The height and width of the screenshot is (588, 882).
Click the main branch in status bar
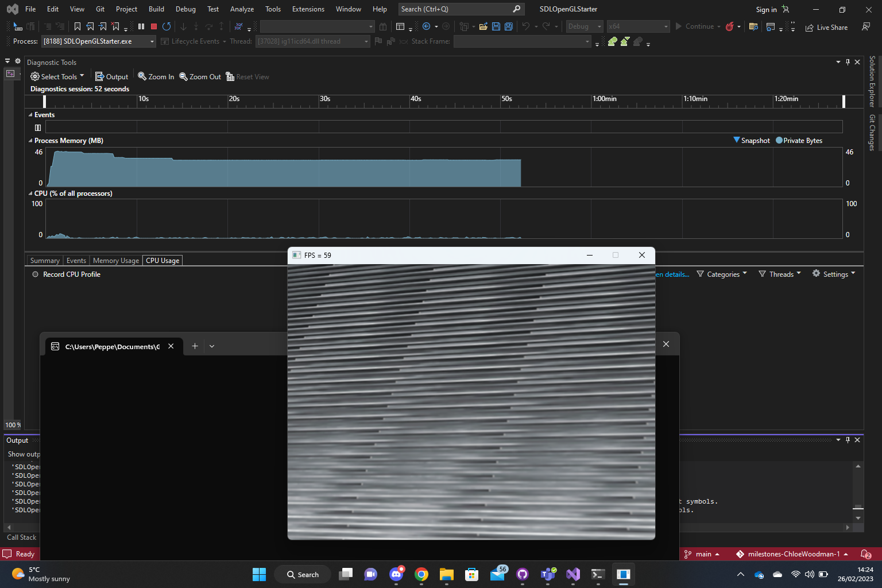point(702,554)
